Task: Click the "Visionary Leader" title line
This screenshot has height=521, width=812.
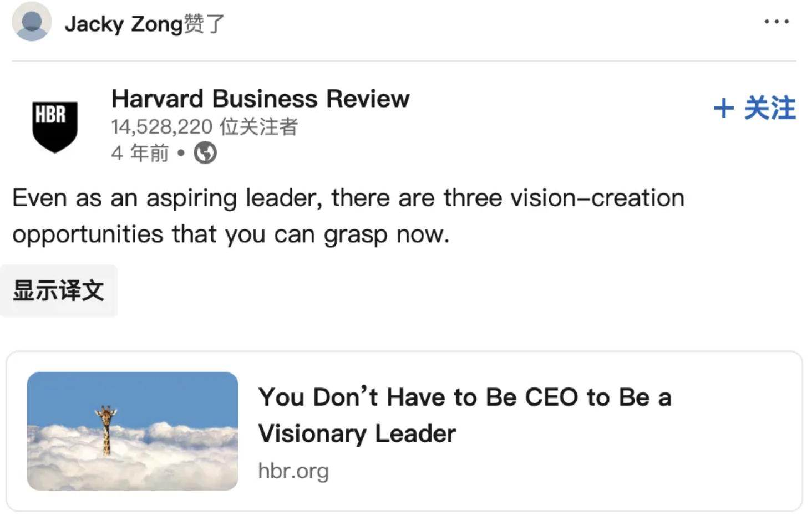Action: point(357,433)
